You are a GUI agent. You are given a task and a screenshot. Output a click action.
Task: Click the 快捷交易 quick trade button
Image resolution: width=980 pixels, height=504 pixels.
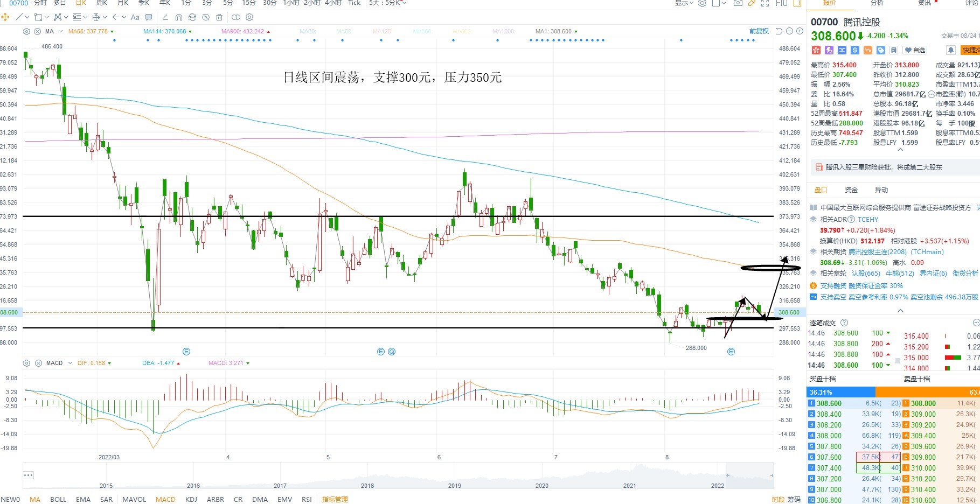[x=970, y=50]
